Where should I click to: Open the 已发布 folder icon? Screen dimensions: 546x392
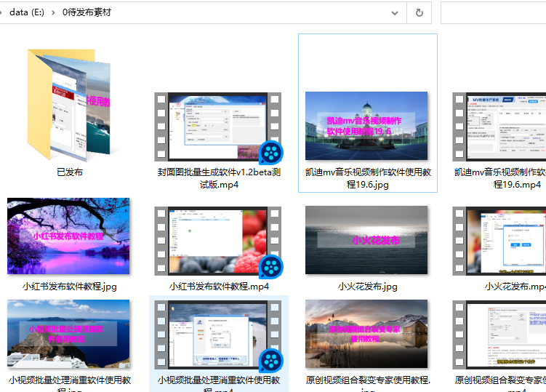(69, 105)
